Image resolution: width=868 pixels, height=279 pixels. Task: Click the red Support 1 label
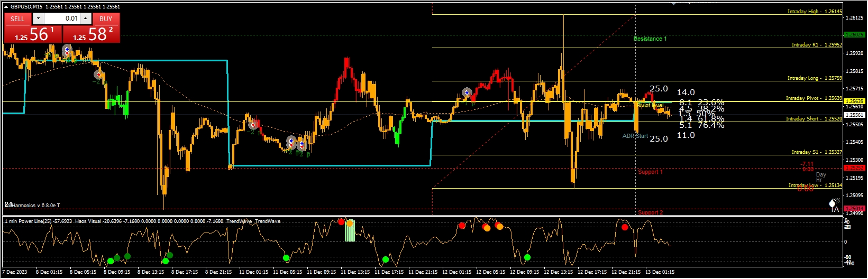(x=650, y=172)
